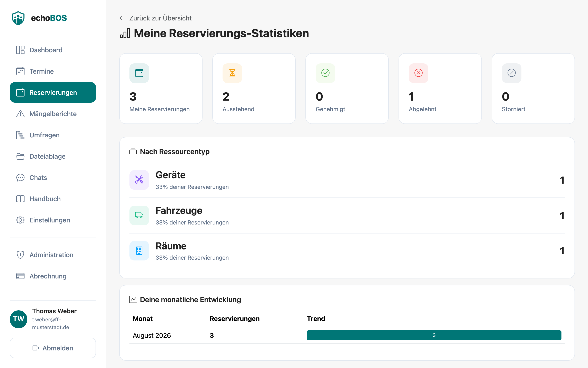Click the Räume resource row title
The image size is (588, 368).
tap(171, 246)
